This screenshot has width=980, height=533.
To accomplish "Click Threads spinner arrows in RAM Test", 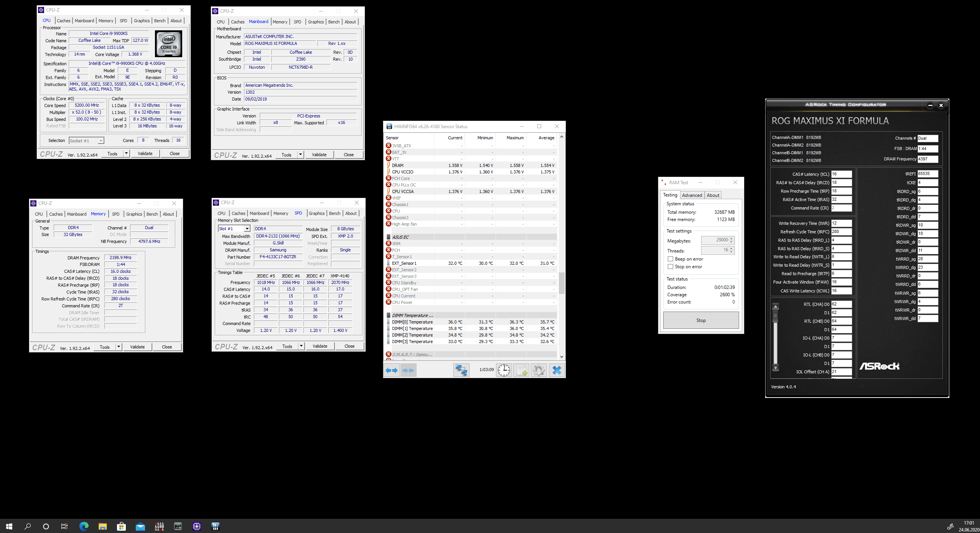I will [731, 250].
